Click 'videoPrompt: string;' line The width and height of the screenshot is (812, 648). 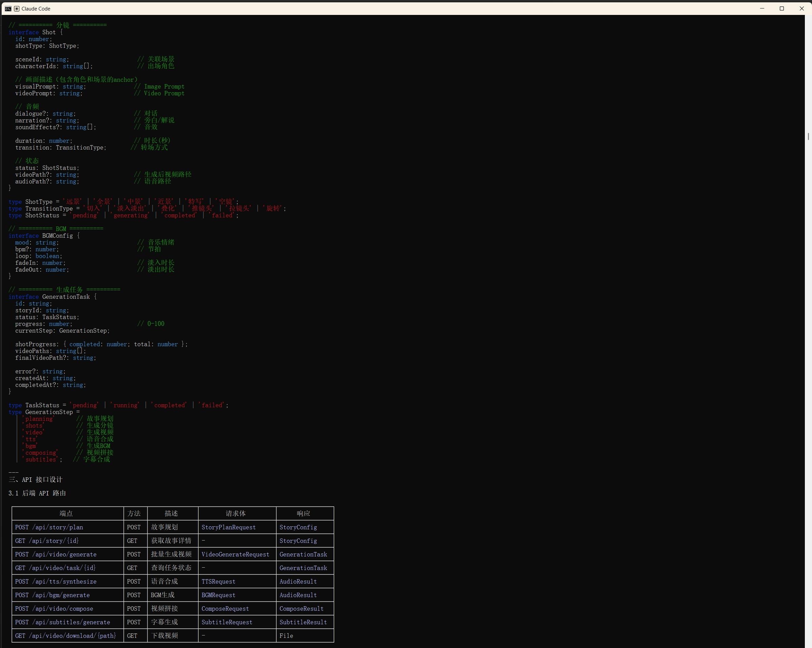49,94
